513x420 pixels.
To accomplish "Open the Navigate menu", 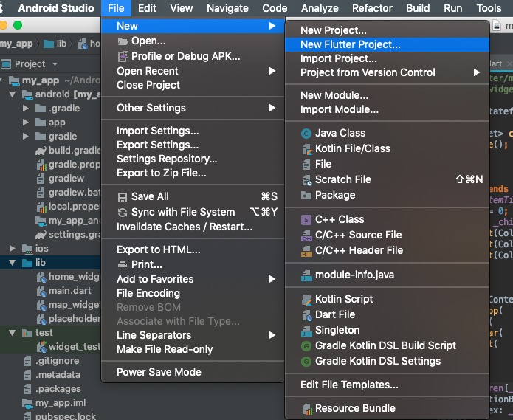I will click(x=227, y=8).
